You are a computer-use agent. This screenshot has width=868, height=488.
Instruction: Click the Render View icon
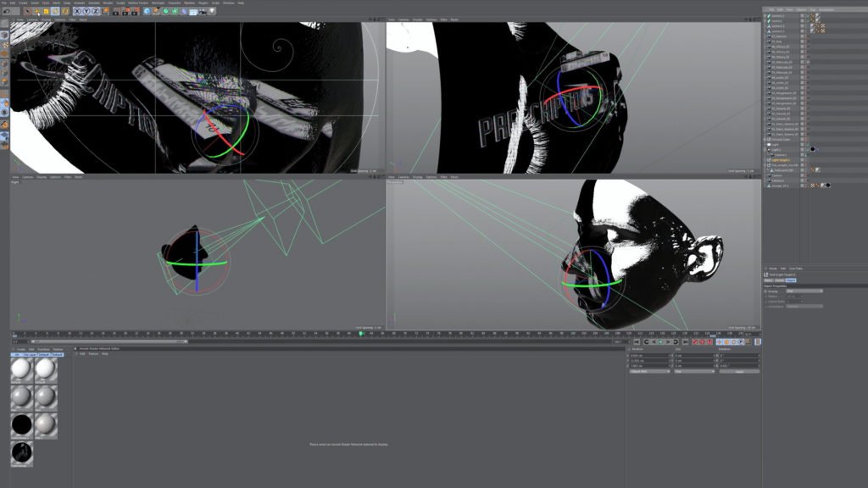click(x=116, y=11)
